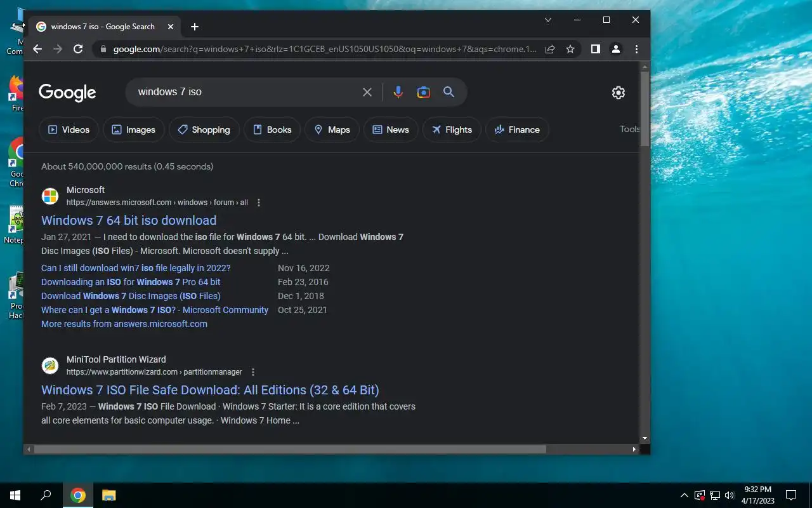Switch to Flights results
The width and height of the screenshot is (812, 508).
(x=452, y=130)
